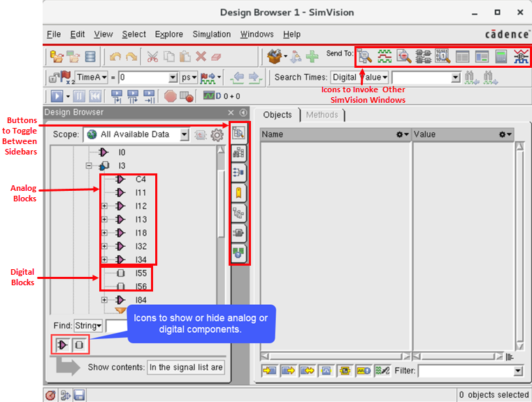Click the yellow bookmark sidebar button
The image size is (532, 402).
point(238,193)
